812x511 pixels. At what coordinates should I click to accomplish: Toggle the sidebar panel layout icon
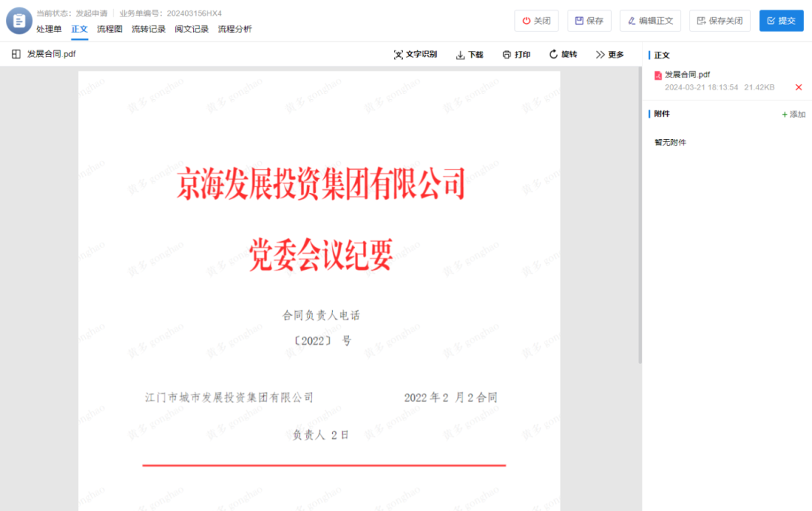16,54
